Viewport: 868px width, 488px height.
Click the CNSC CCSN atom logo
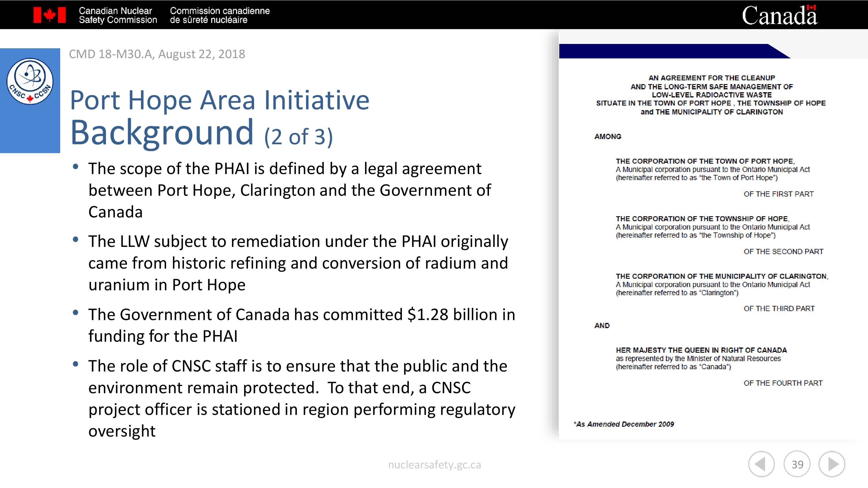(30, 81)
